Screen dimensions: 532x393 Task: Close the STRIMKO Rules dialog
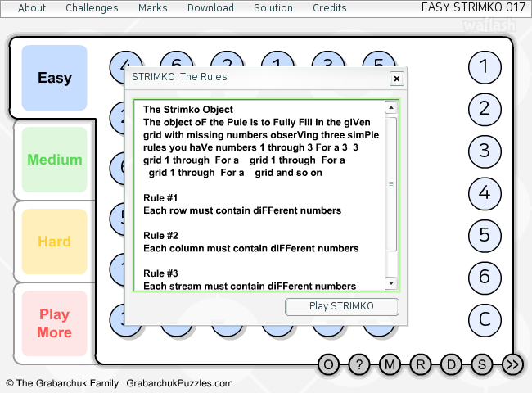click(397, 79)
